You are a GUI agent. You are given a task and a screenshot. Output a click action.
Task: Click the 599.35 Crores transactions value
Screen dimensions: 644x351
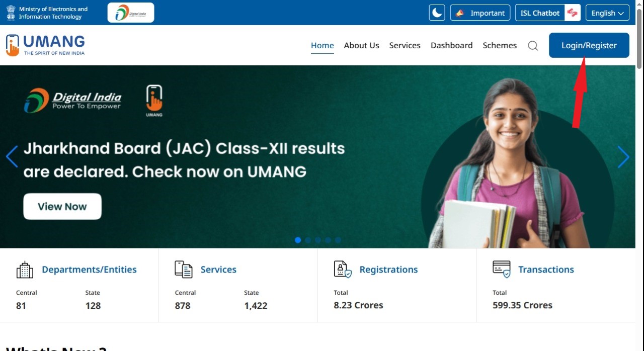point(522,305)
